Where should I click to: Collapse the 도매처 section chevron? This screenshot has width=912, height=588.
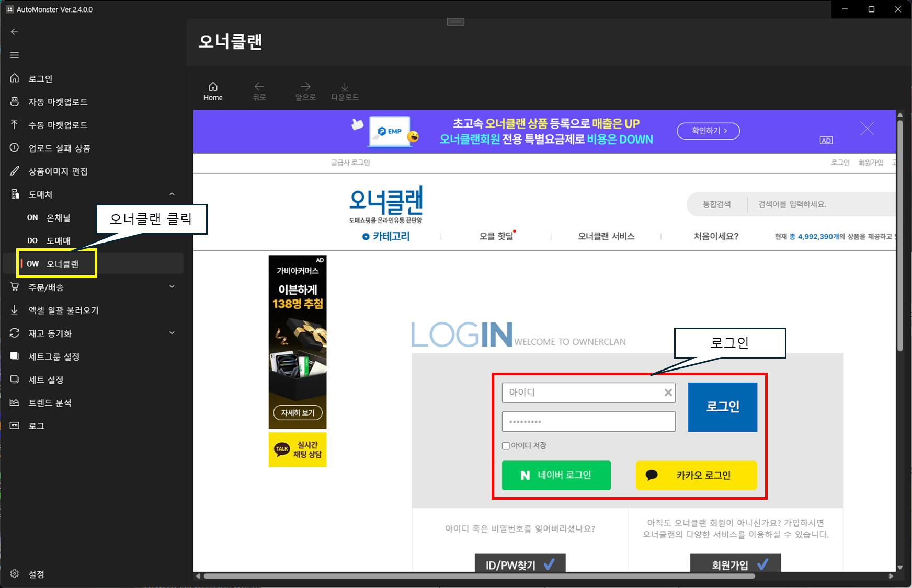[172, 194]
